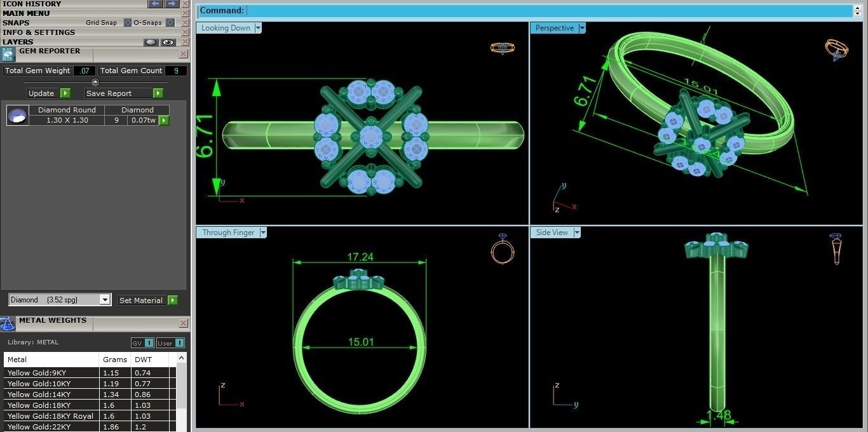Viewport: 868px width, 432px height.
Task: Click the Through Finger viewport title
Action: pos(228,233)
